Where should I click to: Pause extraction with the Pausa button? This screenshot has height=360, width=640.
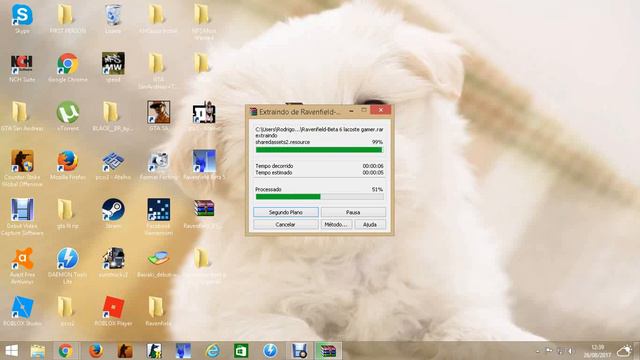pos(353,212)
